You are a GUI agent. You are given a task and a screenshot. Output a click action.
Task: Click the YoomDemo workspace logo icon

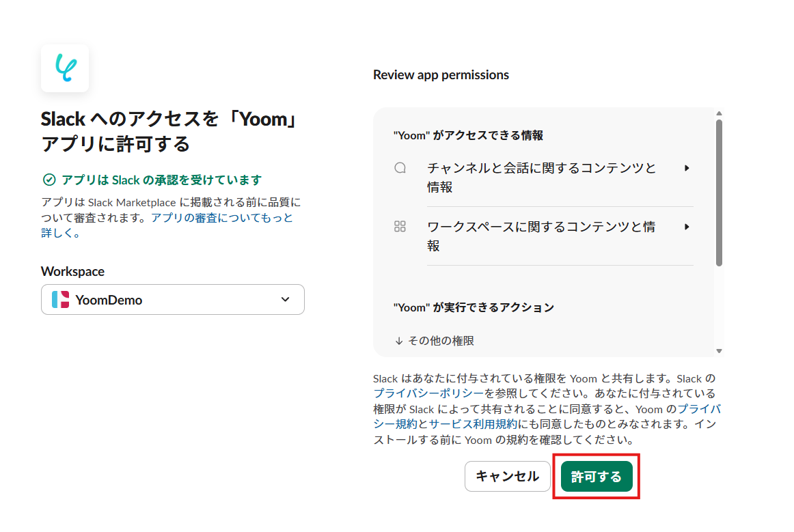click(60, 300)
